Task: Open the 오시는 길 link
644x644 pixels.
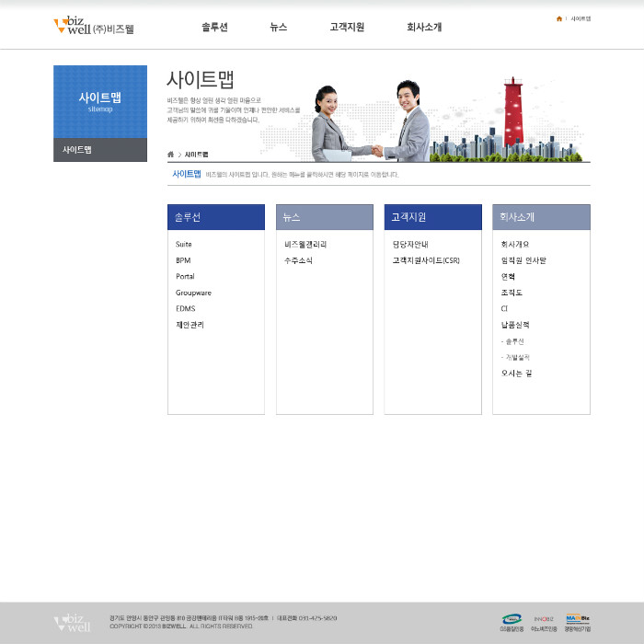Action: tap(516, 374)
